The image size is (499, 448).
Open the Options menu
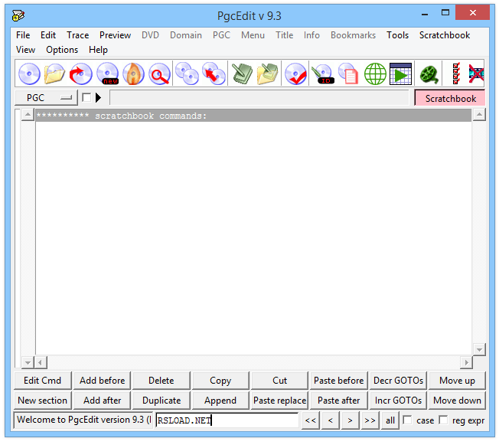coord(62,50)
